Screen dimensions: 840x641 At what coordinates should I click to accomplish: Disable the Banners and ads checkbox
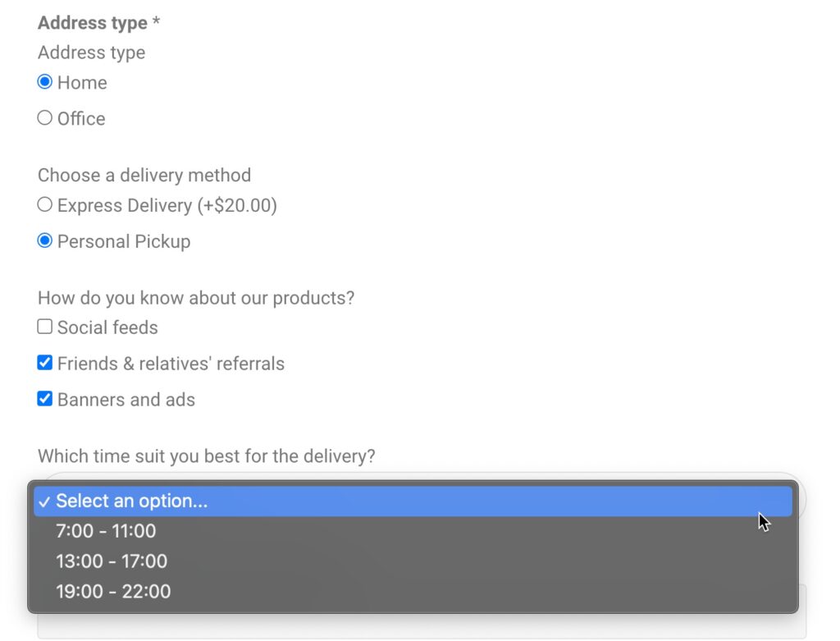44,398
